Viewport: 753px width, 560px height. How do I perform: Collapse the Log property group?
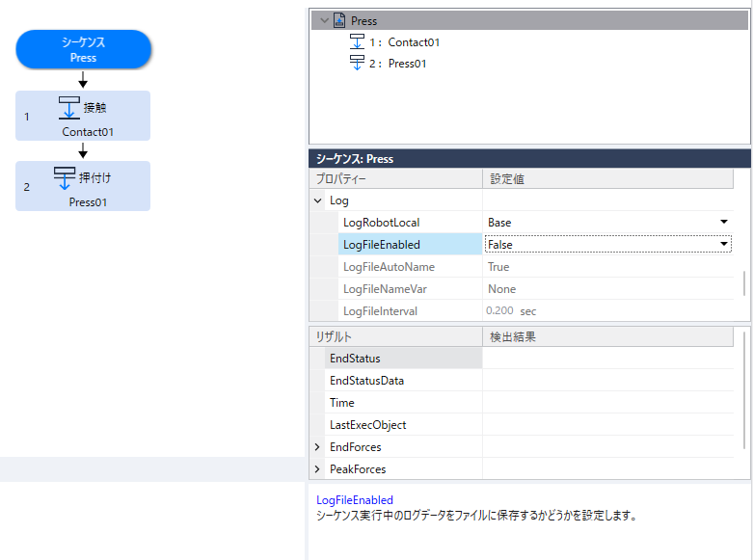pyautogui.click(x=319, y=200)
